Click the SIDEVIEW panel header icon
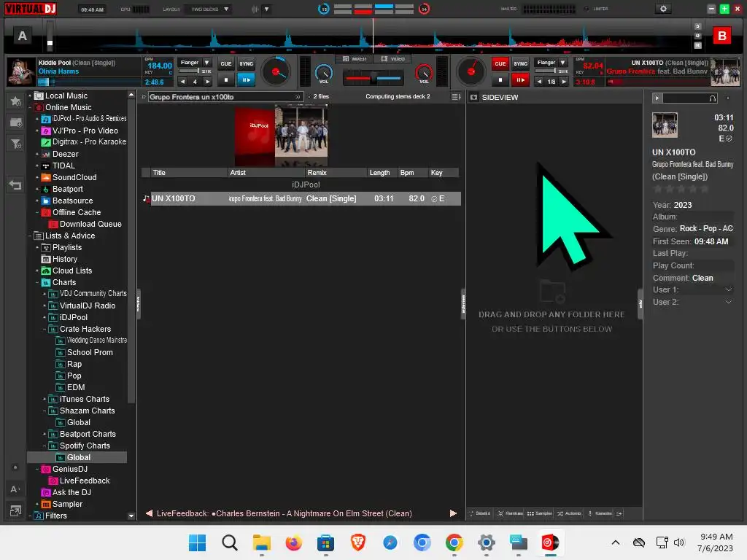 coord(473,97)
